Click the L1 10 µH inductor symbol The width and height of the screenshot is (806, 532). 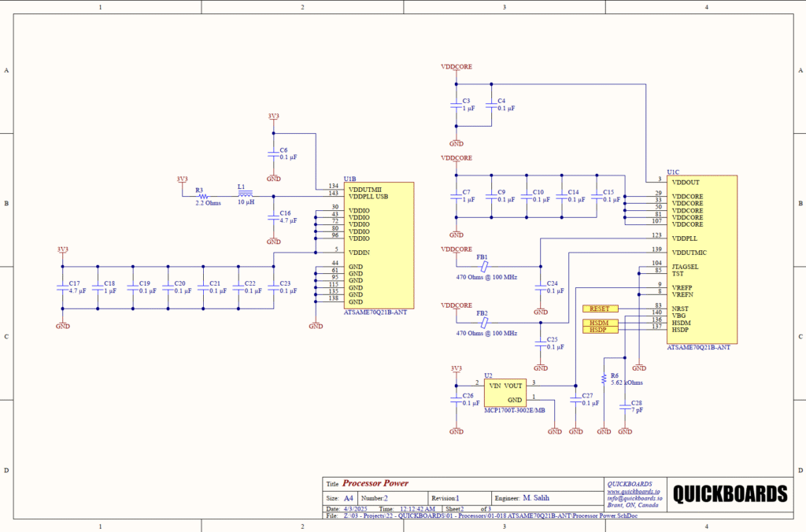245,196
